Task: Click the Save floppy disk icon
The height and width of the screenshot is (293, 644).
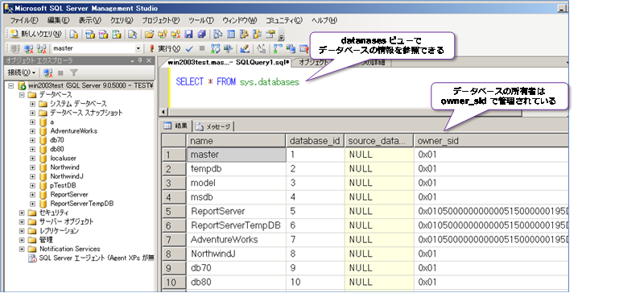Action: (x=188, y=34)
